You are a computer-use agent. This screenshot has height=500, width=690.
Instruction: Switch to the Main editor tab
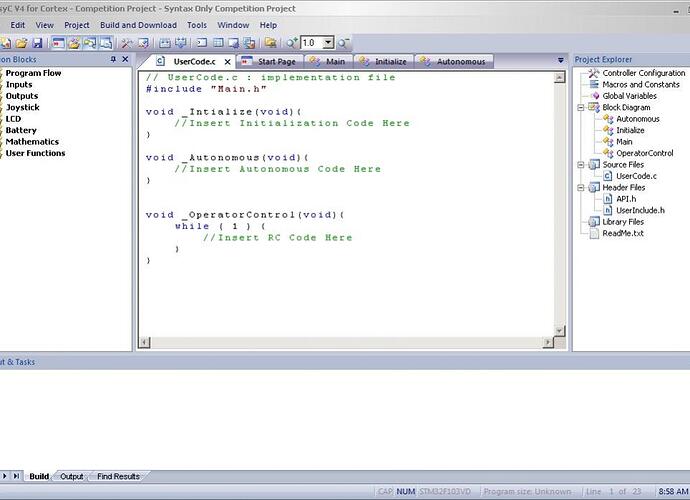pos(327,62)
